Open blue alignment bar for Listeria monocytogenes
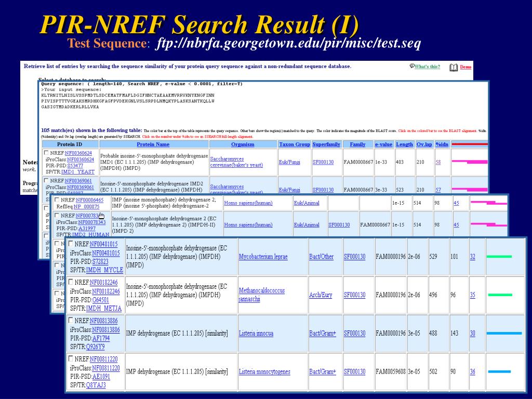532x399 pixels. click(499, 371)
